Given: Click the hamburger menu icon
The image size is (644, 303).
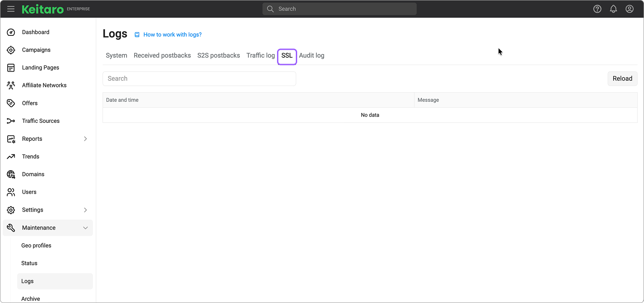Looking at the screenshot, I should tap(11, 9).
